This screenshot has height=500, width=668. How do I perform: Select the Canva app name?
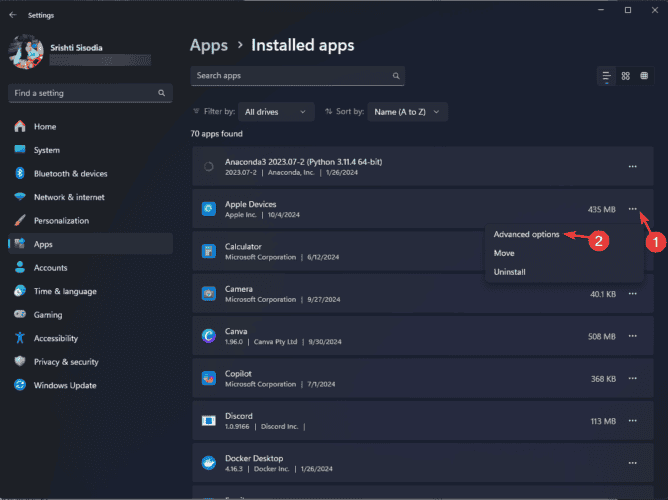point(236,331)
